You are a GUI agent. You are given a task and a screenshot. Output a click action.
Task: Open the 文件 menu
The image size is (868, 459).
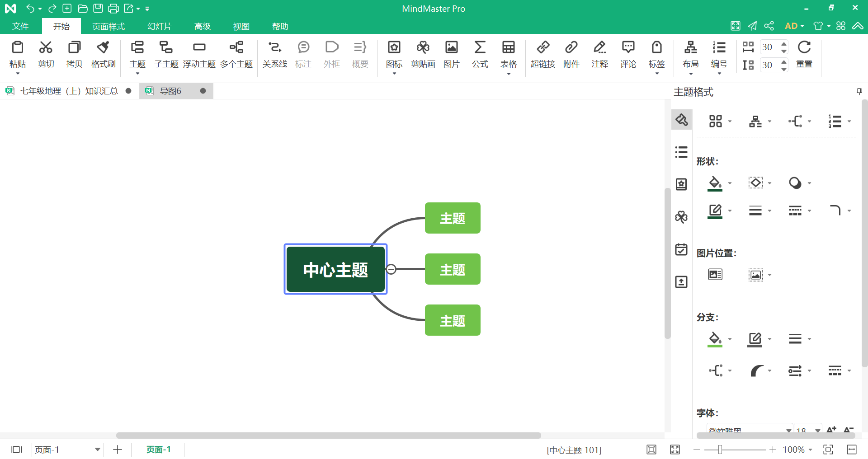(x=20, y=26)
